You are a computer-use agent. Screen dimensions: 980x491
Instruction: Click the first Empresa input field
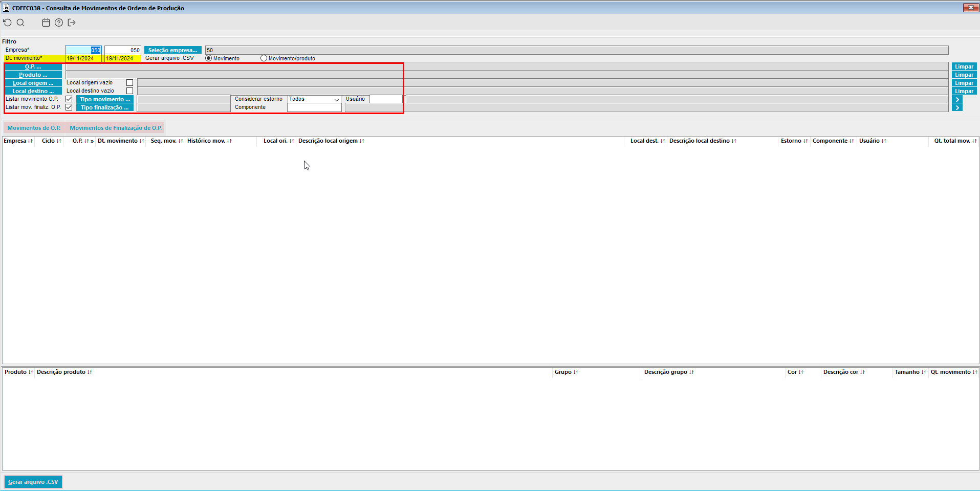pos(83,50)
